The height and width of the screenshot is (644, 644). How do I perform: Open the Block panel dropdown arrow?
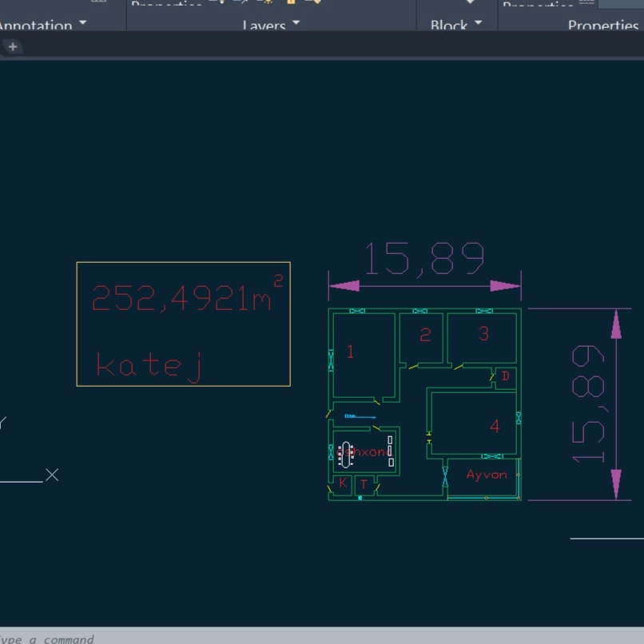pyautogui.click(x=478, y=24)
